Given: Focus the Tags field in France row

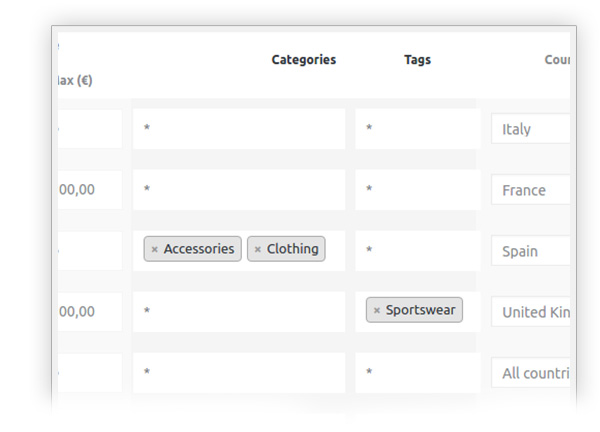Looking at the screenshot, I should (x=416, y=190).
